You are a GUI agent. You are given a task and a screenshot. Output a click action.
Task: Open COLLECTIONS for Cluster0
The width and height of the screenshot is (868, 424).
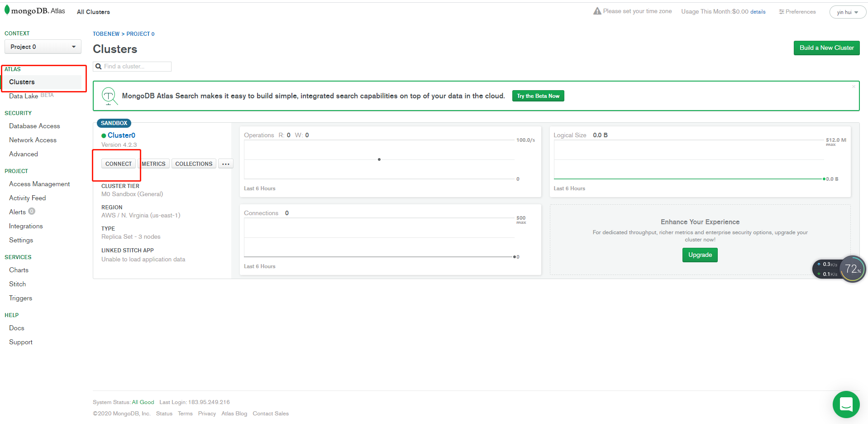tap(194, 164)
